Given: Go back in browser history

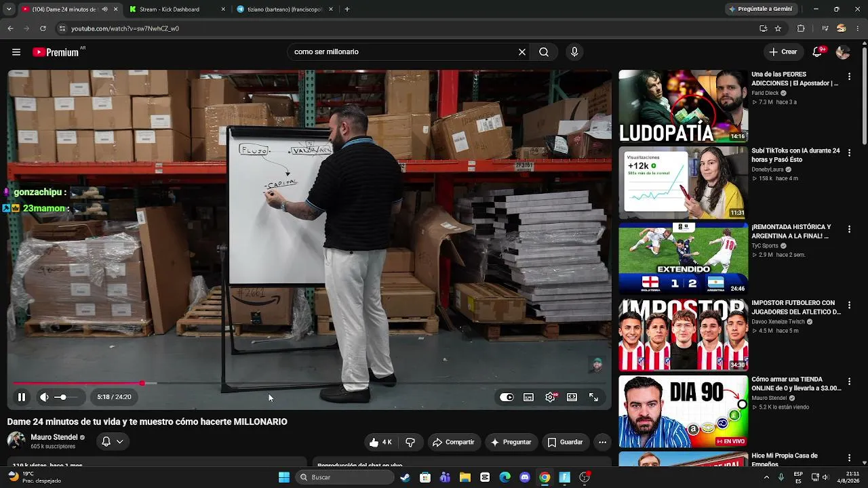Looking at the screenshot, I should pos(10,28).
